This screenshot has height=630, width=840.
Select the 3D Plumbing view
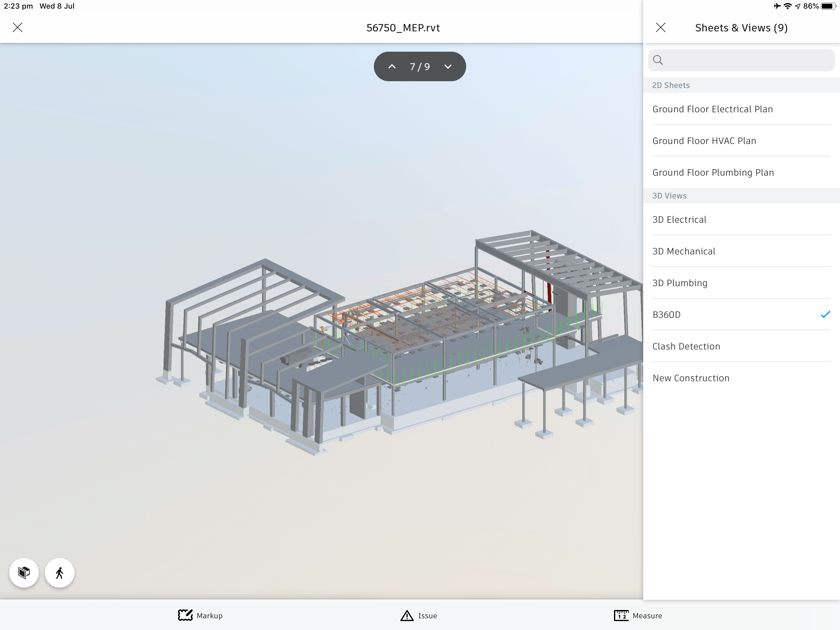point(680,283)
